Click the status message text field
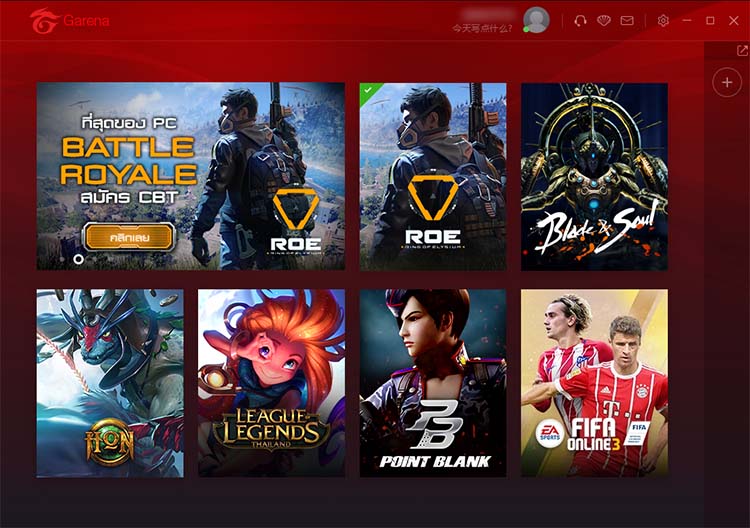The height and width of the screenshot is (528, 750). 482,29
